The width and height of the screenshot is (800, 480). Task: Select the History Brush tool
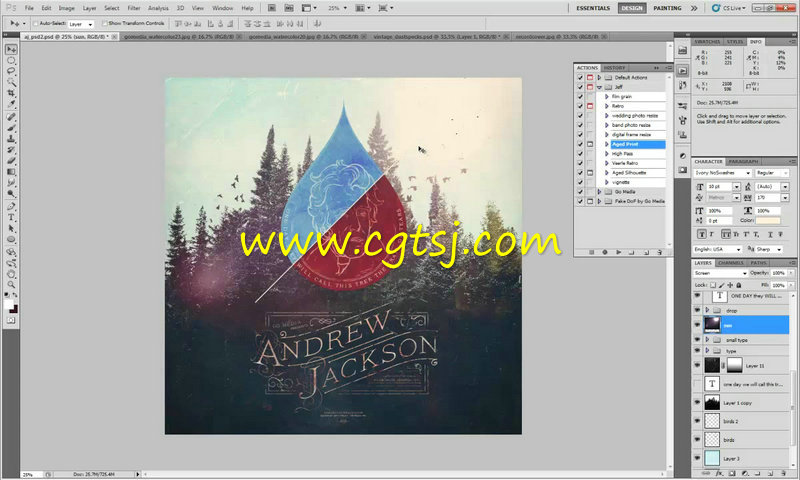[11, 149]
